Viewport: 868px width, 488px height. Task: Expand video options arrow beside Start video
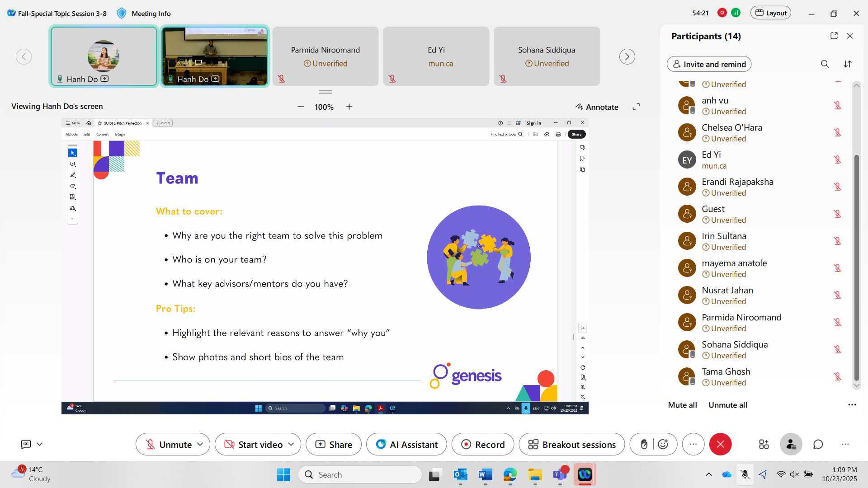291,445
